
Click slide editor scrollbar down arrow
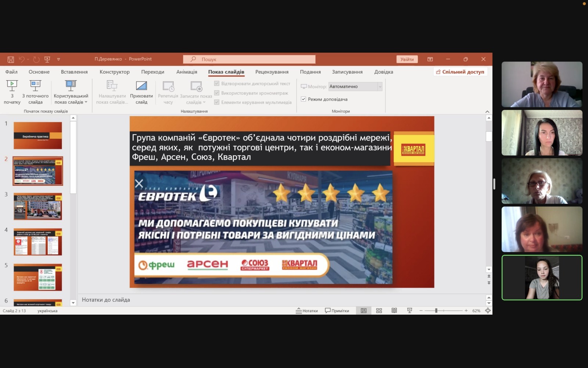coord(489,269)
